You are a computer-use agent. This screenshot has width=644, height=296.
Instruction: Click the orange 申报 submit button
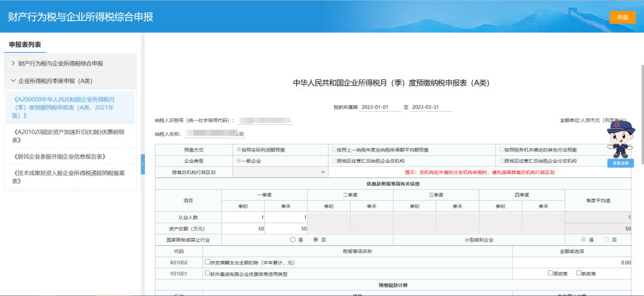622,17
